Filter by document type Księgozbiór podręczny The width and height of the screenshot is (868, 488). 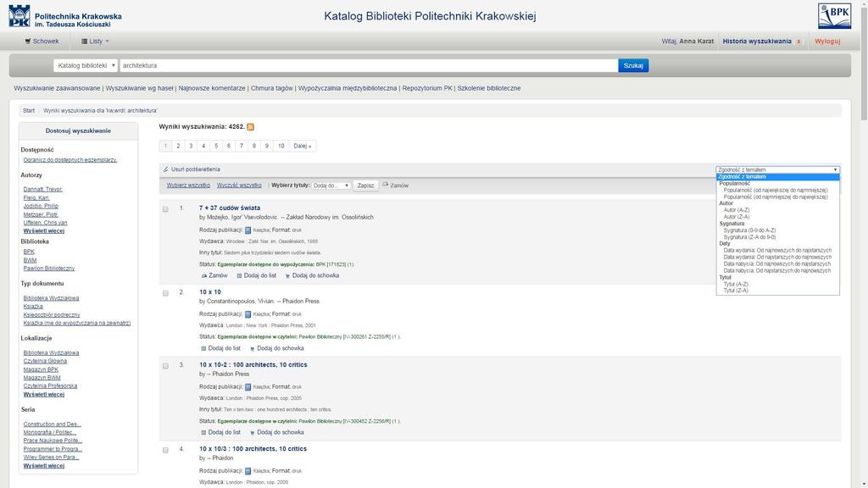[x=52, y=315]
